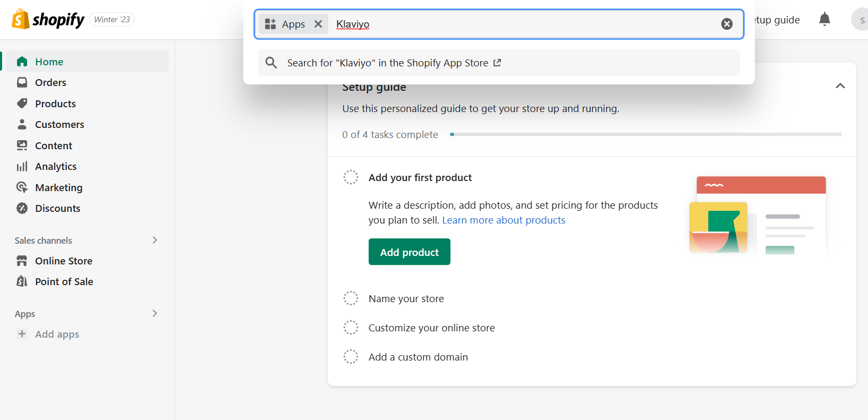Click the Apps heading in the sidebar
Viewport: 868px width, 420px height.
click(25, 314)
